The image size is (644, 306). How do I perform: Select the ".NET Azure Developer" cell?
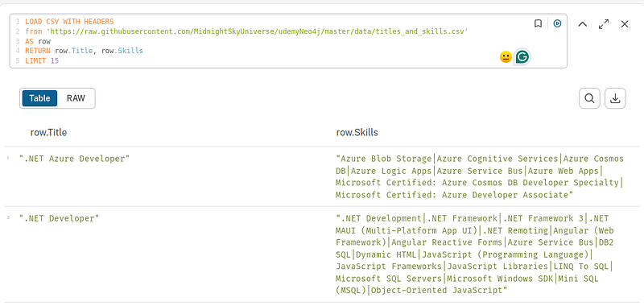coord(74,159)
